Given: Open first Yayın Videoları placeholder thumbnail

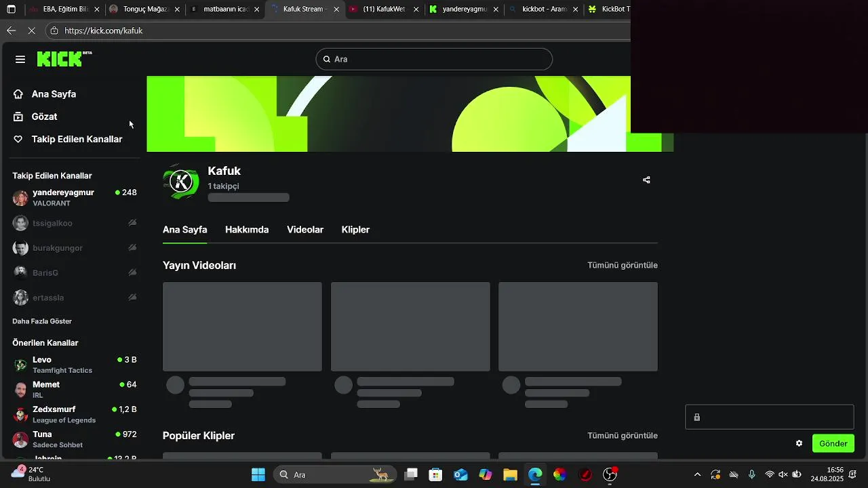Looking at the screenshot, I should [242, 327].
